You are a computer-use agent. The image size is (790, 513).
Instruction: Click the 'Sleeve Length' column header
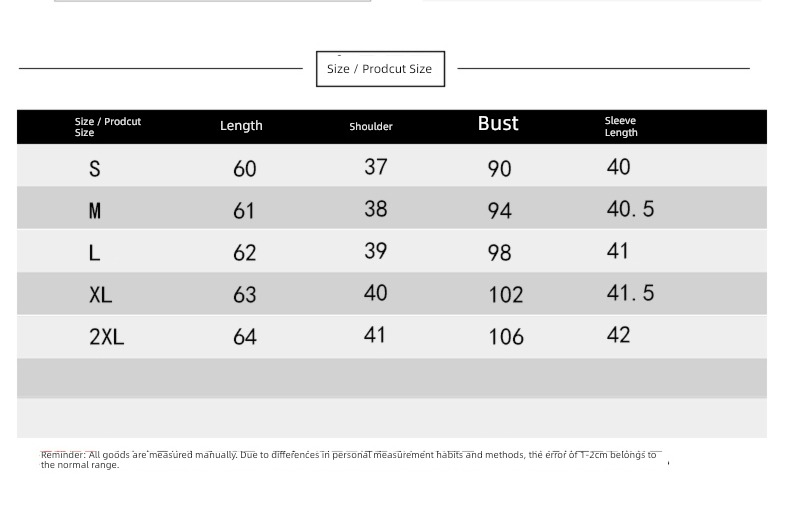pyautogui.click(x=621, y=126)
